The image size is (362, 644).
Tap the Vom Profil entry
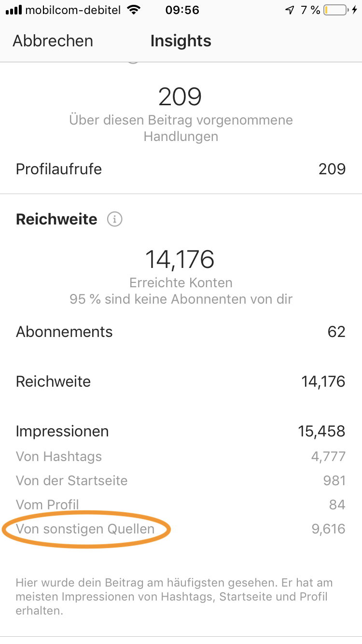point(47,505)
